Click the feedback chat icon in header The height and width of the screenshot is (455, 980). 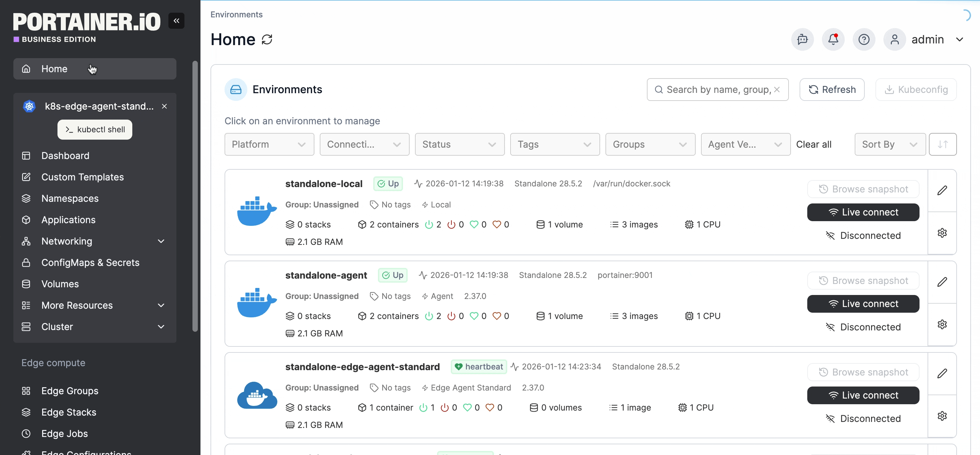click(802, 39)
